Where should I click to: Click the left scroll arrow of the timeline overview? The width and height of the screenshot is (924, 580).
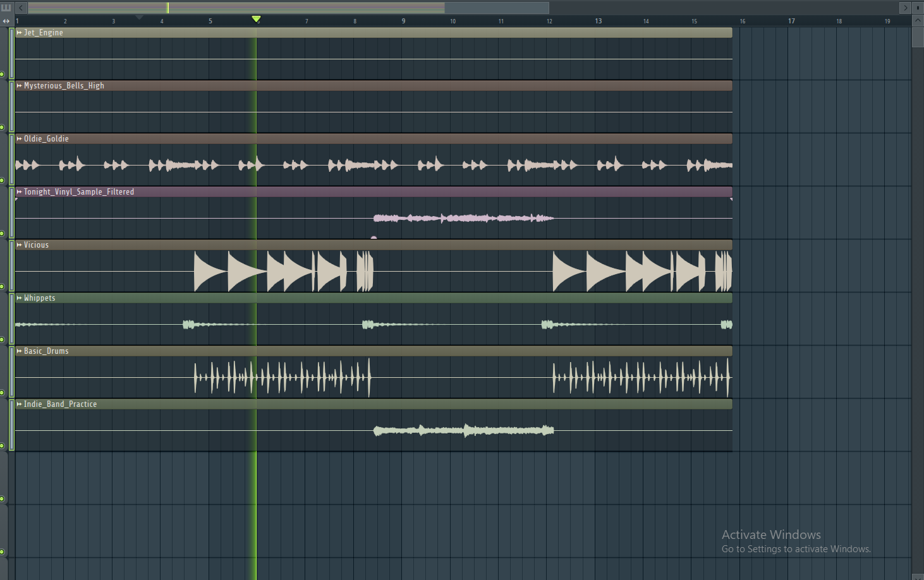21,8
